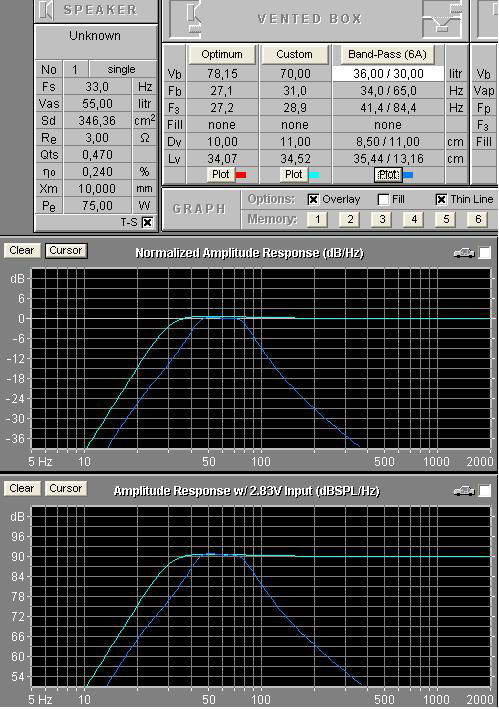The width and height of the screenshot is (499, 709).
Task: Toggle the T-S checkbox in the speaker panel
Action: 147,222
